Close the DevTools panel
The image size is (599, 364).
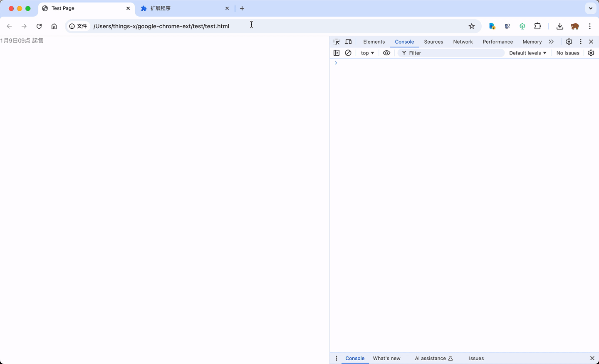coord(591,42)
